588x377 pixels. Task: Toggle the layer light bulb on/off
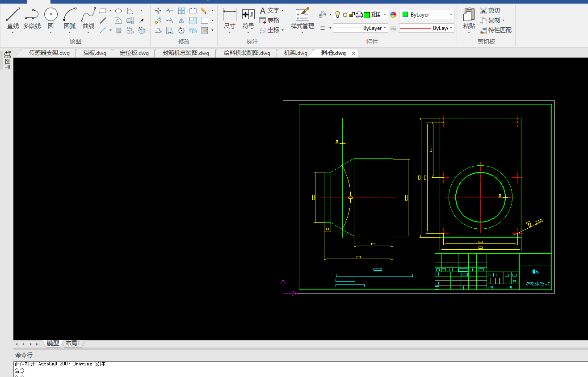(x=338, y=15)
